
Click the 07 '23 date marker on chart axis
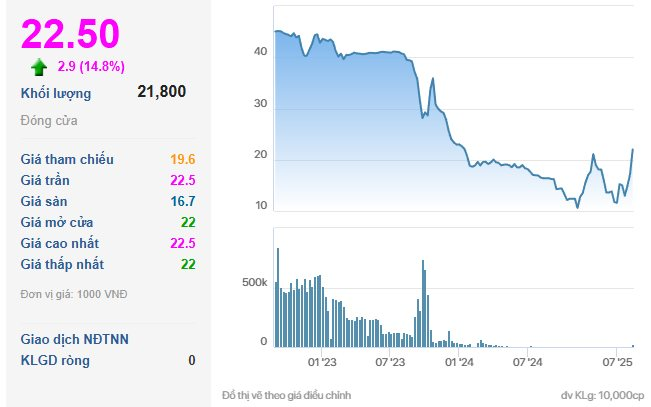[389, 363]
